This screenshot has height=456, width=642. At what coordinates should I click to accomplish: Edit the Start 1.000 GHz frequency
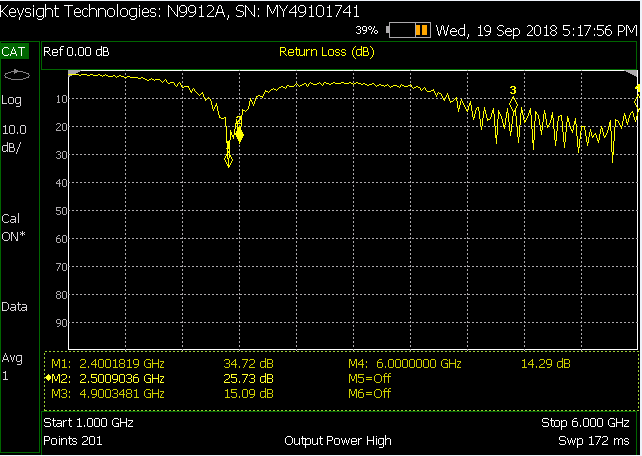pos(91,423)
